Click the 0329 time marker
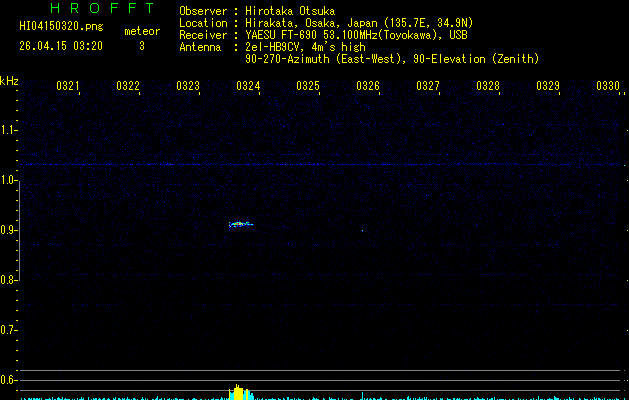Image resolution: width=629 pixels, height=400 pixels. pyautogui.click(x=548, y=86)
